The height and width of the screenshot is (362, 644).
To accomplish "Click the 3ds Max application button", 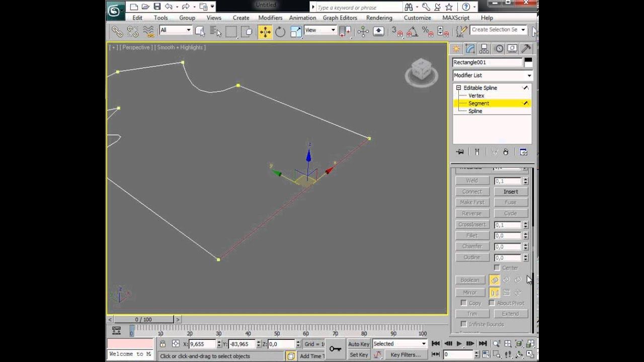I will click(116, 10).
